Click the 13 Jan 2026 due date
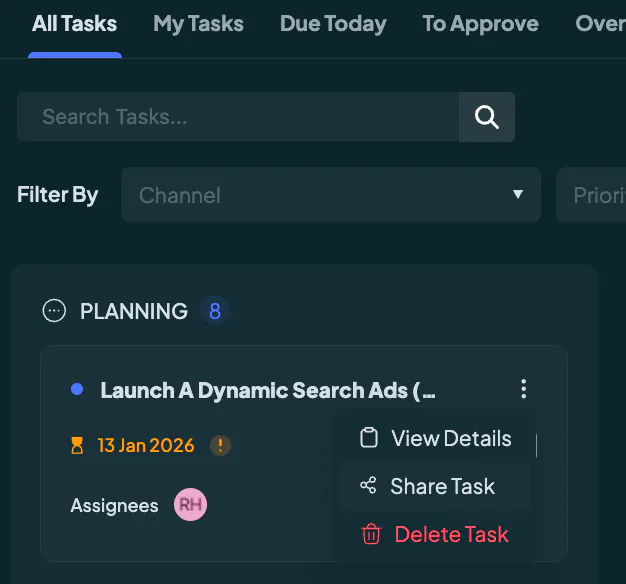Viewport: 626px width, 584px height. click(146, 445)
